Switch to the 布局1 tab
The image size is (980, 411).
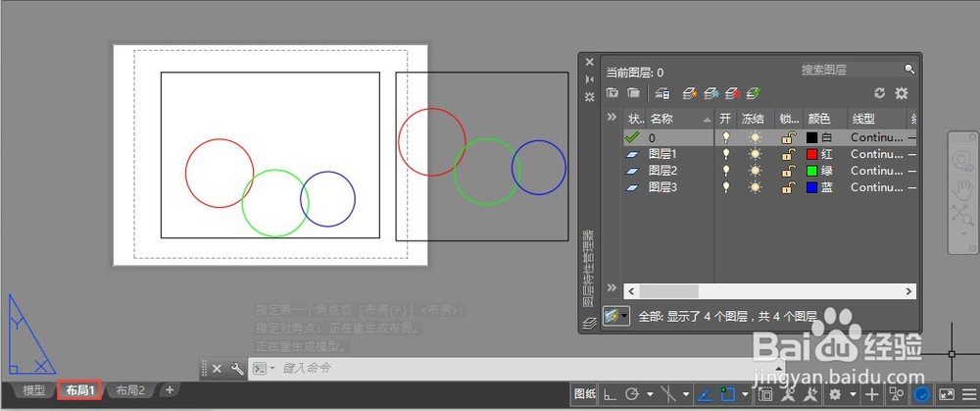click(x=80, y=390)
